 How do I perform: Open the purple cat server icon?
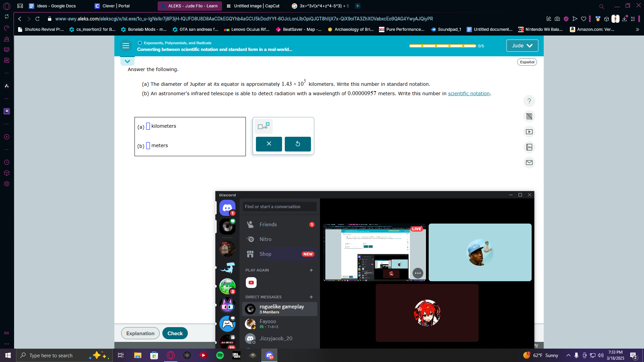coord(227,305)
